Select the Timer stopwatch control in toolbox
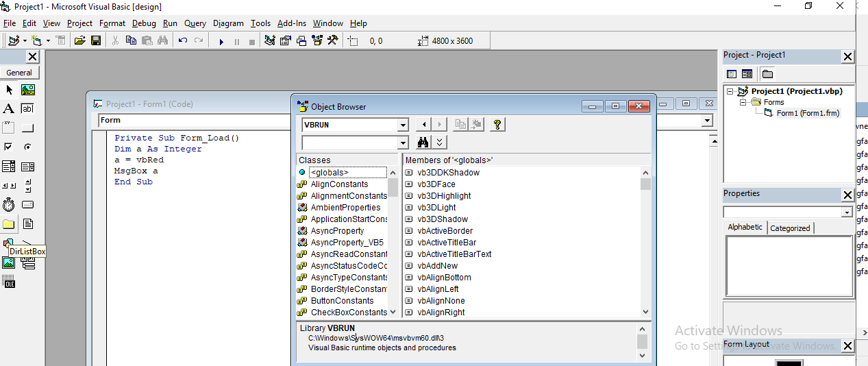This screenshot has width=868, height=366. (x=9, y=205)
